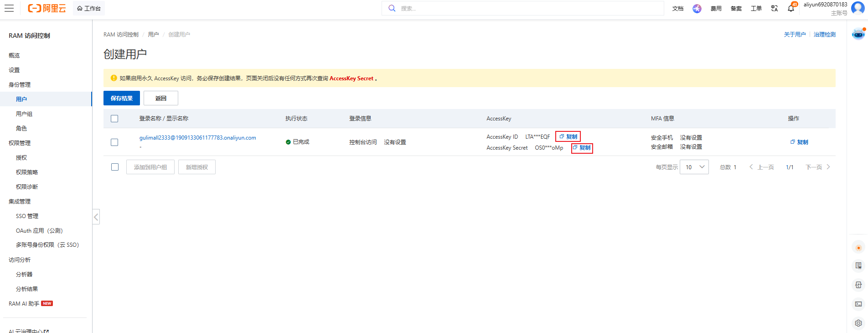Go to the previous page 上一页
The height and width of the screenshot is (333, 868).
point(761,167)
